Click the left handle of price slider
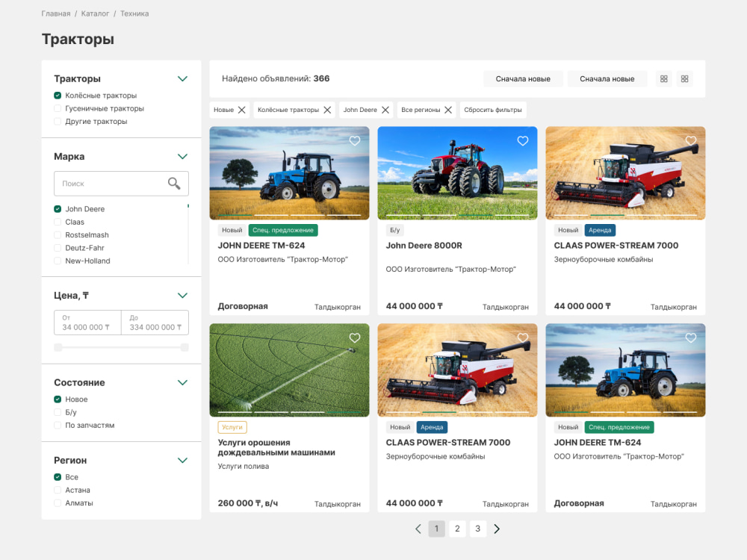 (58, 348)
